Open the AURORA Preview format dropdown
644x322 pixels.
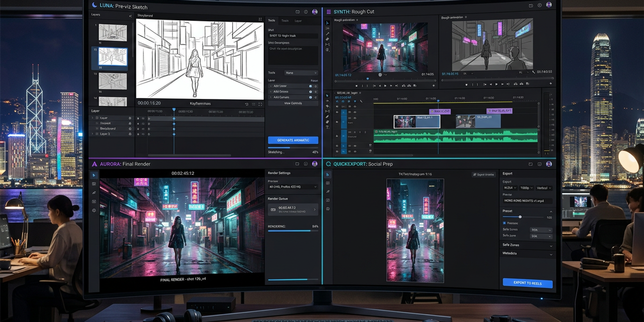293,187
